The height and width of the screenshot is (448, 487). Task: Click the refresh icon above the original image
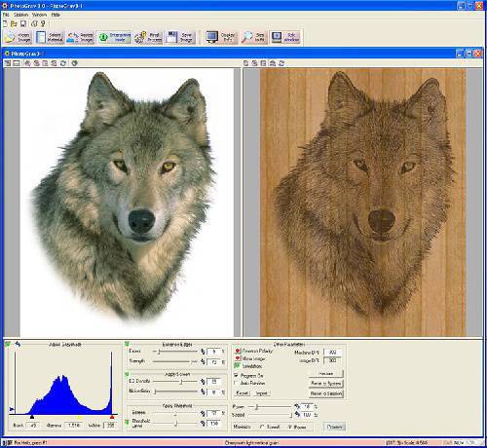point(63,63)
